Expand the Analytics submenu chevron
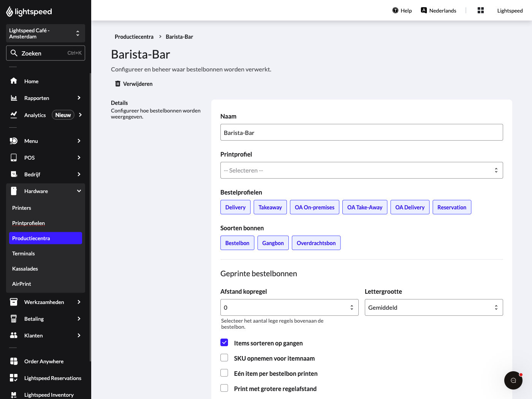Screen dimensions: 532x399 pos(80,115)
